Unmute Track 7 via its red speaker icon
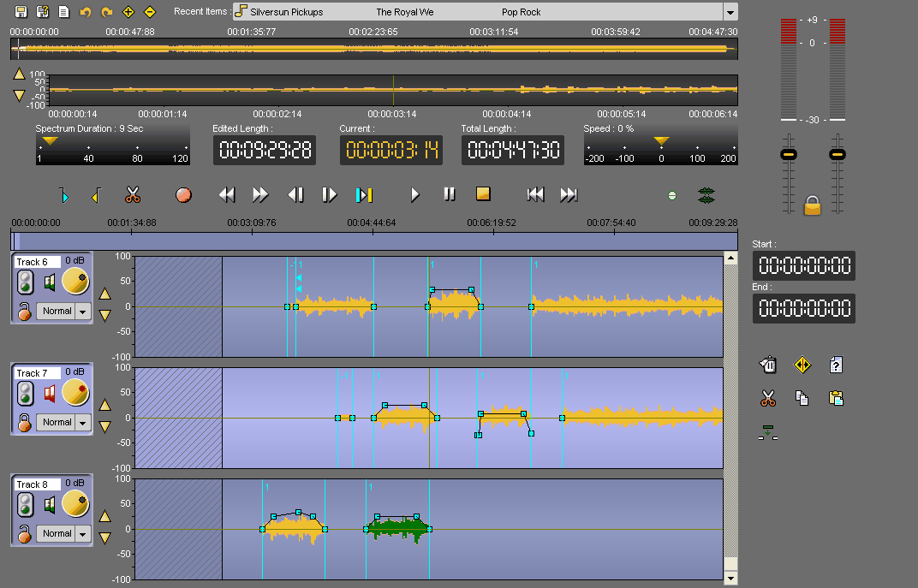Viewport: 918px width, 588px height. point(50,393)
